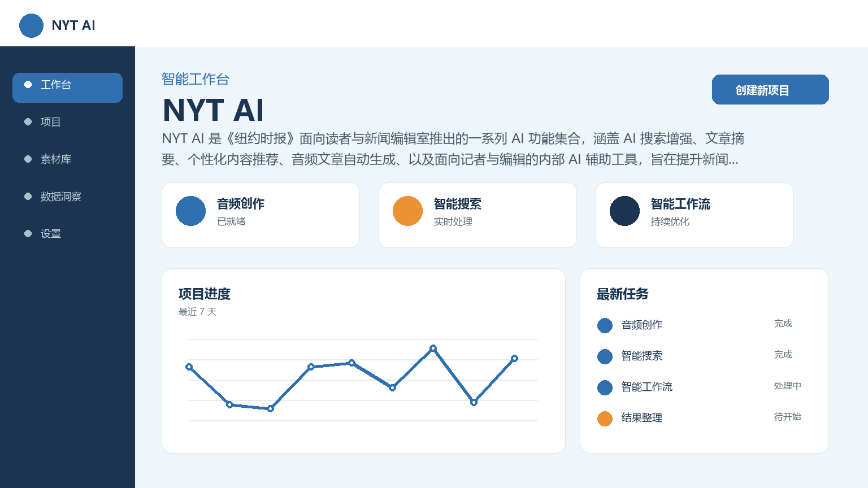This screenshot has height=488, width=868.
Task: Click the NYT AI logo circle
Action: 31,25
